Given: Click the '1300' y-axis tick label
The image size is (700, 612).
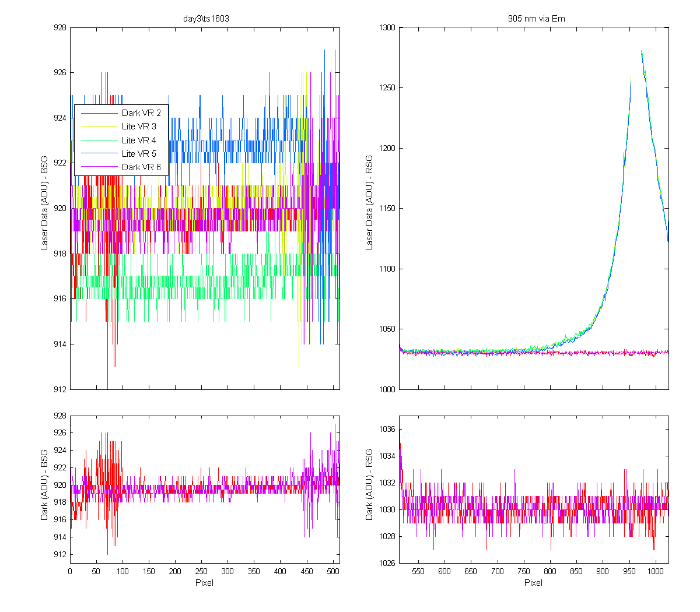Looking at the screenshot, I should [x=387, y=27].
